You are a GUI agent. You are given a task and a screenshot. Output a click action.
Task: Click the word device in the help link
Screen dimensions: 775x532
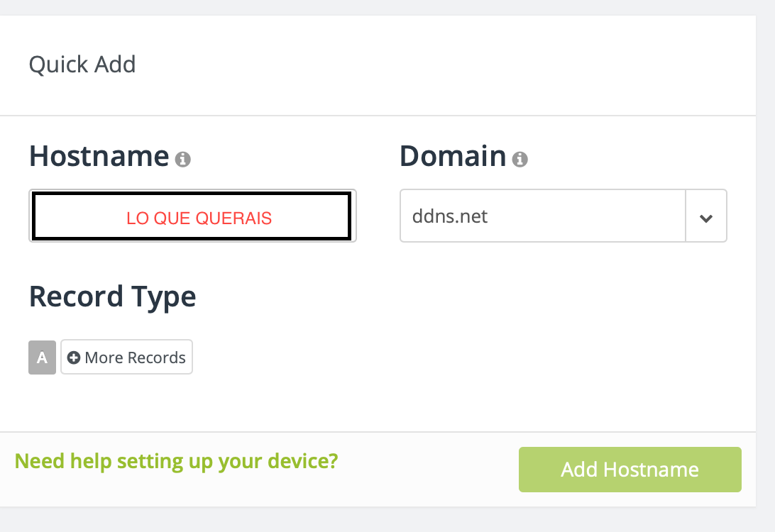[303, 461]
